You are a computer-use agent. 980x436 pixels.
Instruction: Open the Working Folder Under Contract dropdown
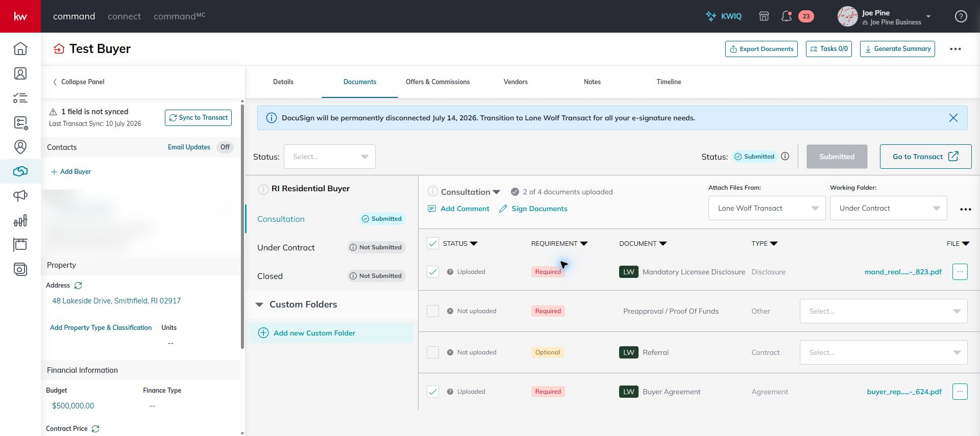pos(888,208)
